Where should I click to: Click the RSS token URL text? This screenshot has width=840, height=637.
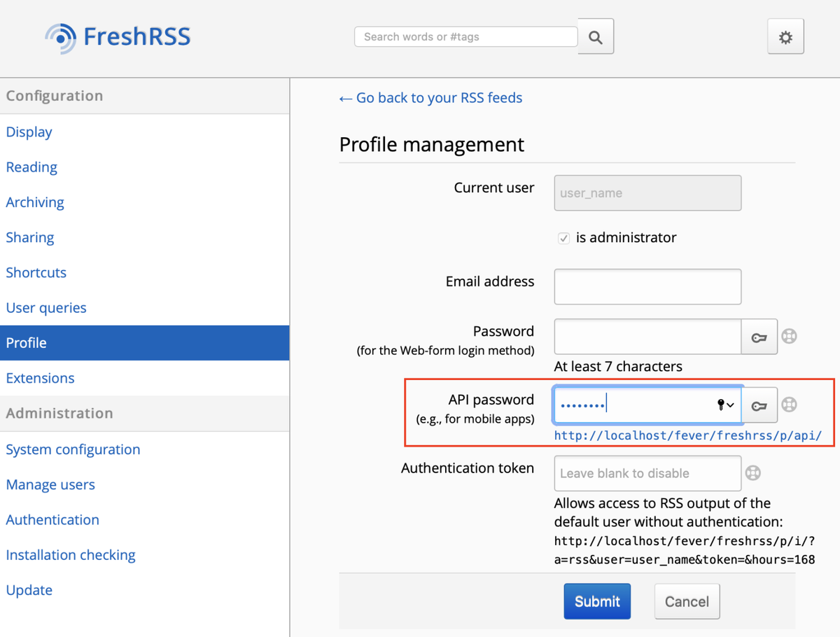pos(684,550)
